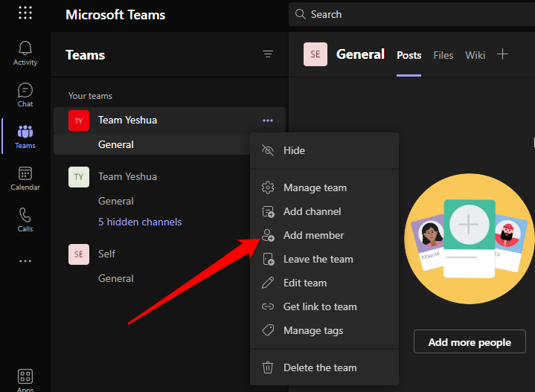Open Chat in the left rail

point(25,94)
